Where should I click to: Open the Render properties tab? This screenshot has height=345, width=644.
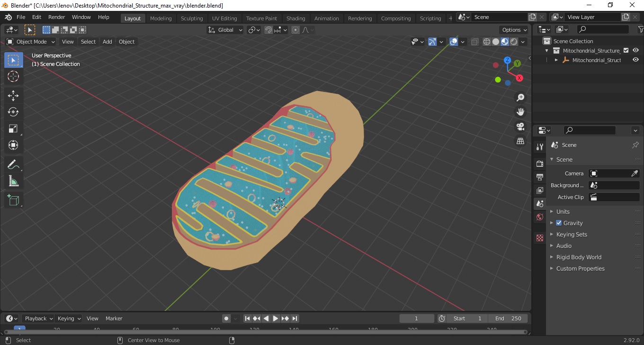[x=539, y=164]
